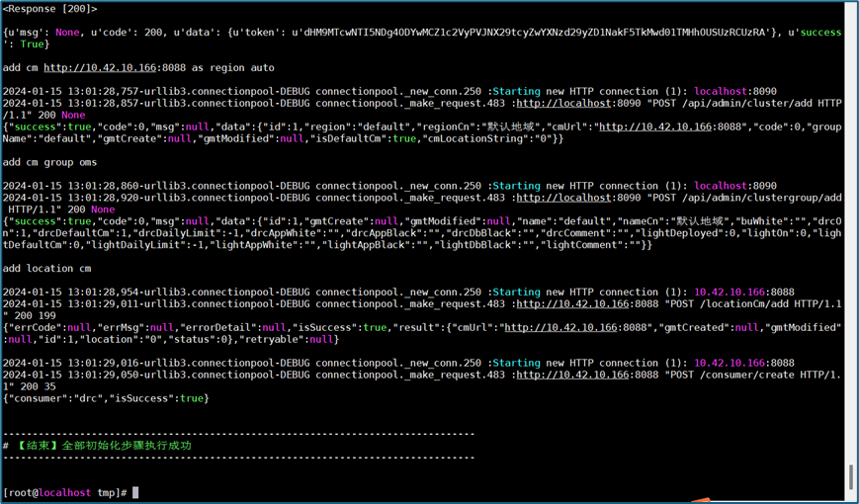Image resolution: width=859 pixels, height=504 pixels.
Task: Click the 10.42.10.166 link before POST /consumer/create
Action: 572,375
